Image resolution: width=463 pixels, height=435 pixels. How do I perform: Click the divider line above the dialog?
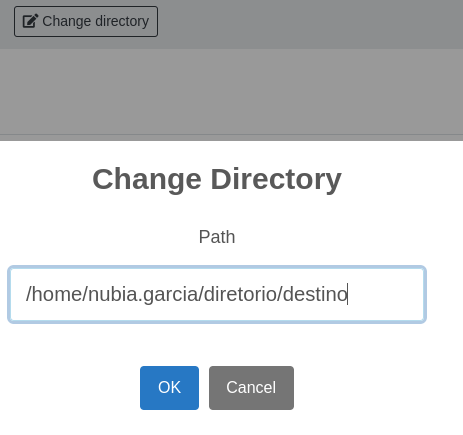[x=231, y=135]
